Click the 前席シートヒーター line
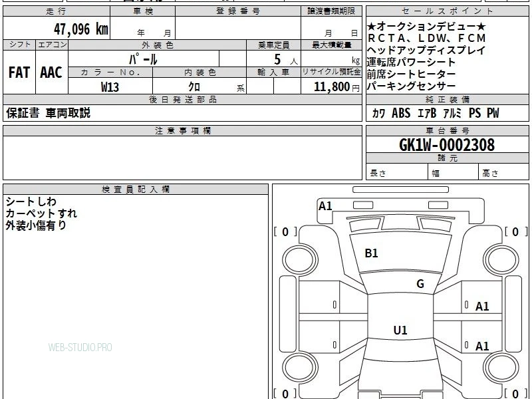Viewport: 532px width, 399px height. coord(411,74)
